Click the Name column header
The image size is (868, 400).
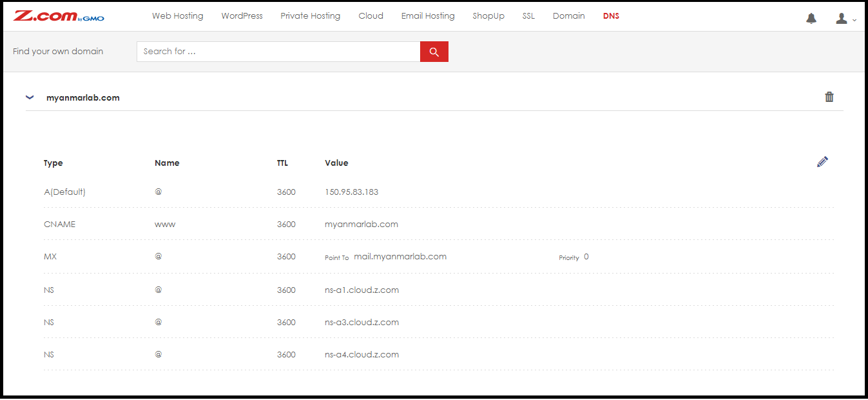point(167,163)
